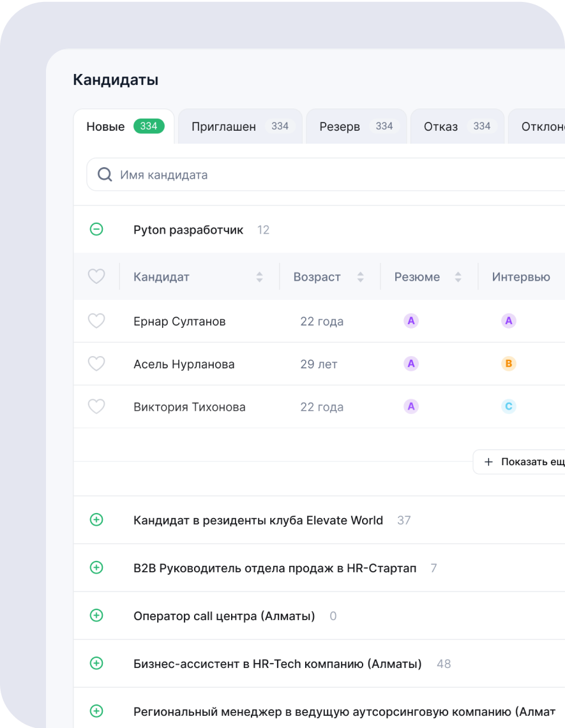Switch to the Приглашен tab
The width and height of the screenshot is (565, 728).
[x=240, y=126]
